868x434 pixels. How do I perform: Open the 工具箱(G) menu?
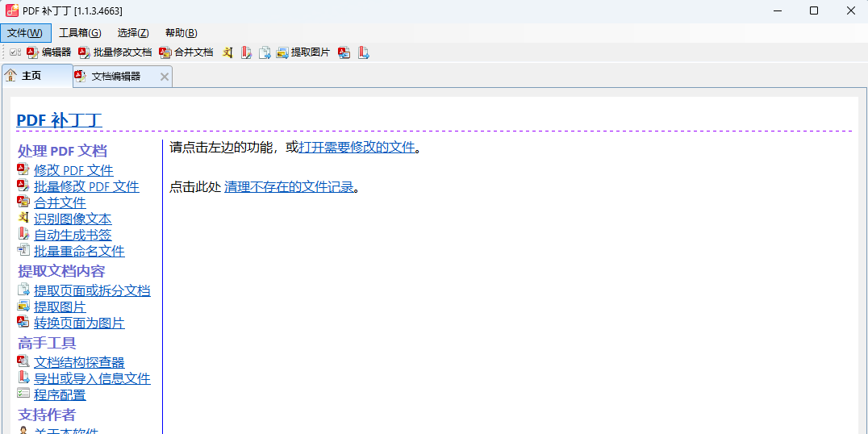point(81,33)
